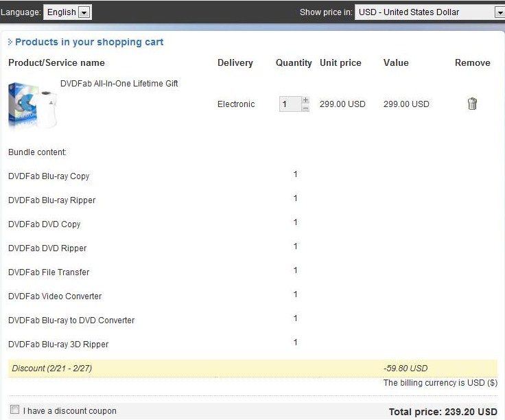Click DVDFab DVD Ripper bundle item
Viewport: 505px width, 420px height.
point(47,248)
